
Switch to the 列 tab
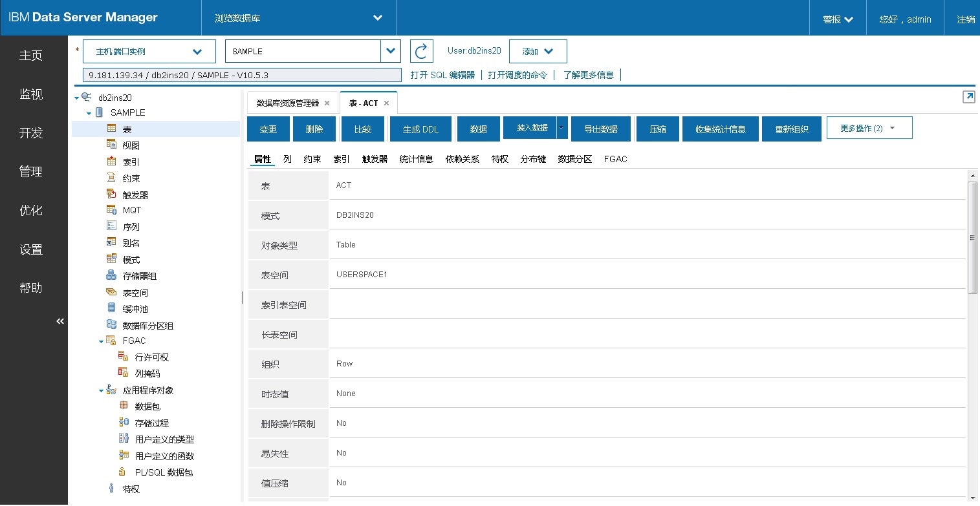287,159
